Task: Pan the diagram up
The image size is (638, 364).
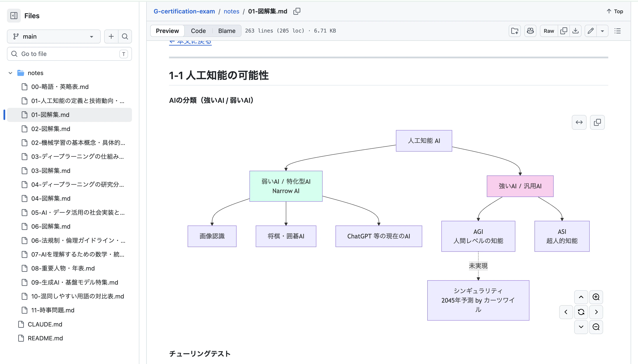Action: [x=581, y=297]
